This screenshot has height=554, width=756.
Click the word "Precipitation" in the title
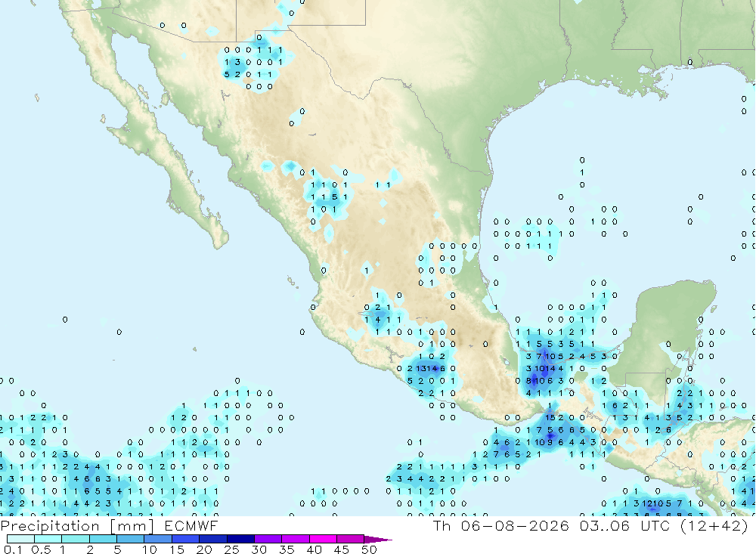[x=50, y=526]
